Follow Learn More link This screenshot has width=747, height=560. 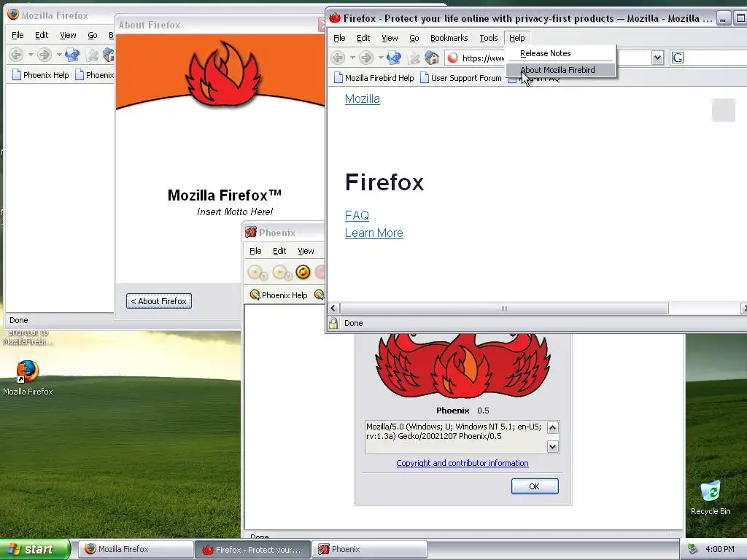click(x=374, y=233)
